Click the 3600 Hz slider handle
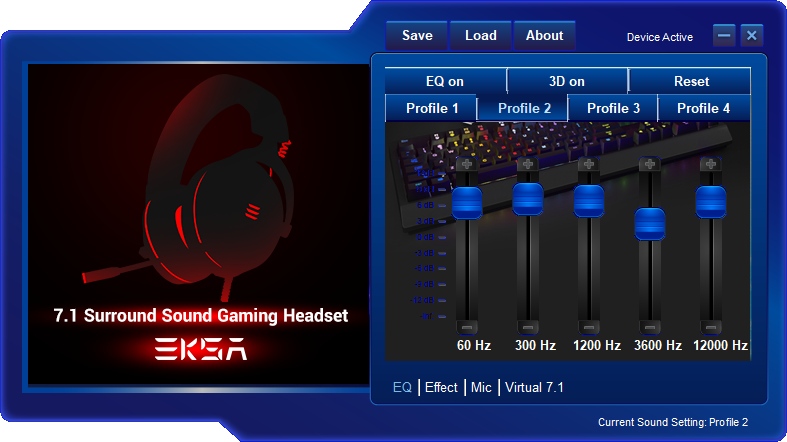 tap(649, 224)
